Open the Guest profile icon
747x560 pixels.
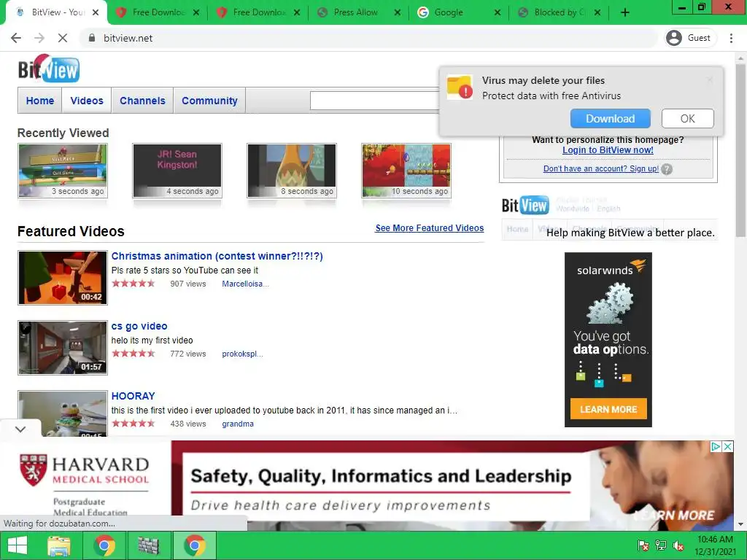(x=673, y=38)
